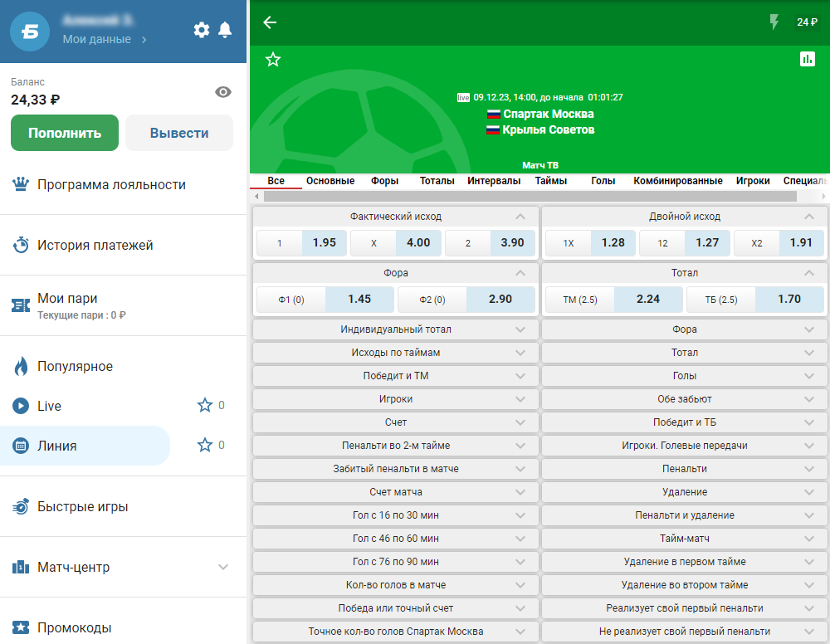Click the flame Popular icon

21,366
